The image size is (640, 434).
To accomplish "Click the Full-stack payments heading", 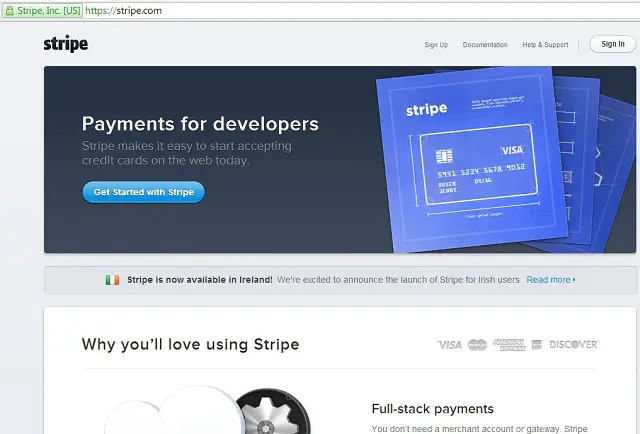I will tap(433, 409).
